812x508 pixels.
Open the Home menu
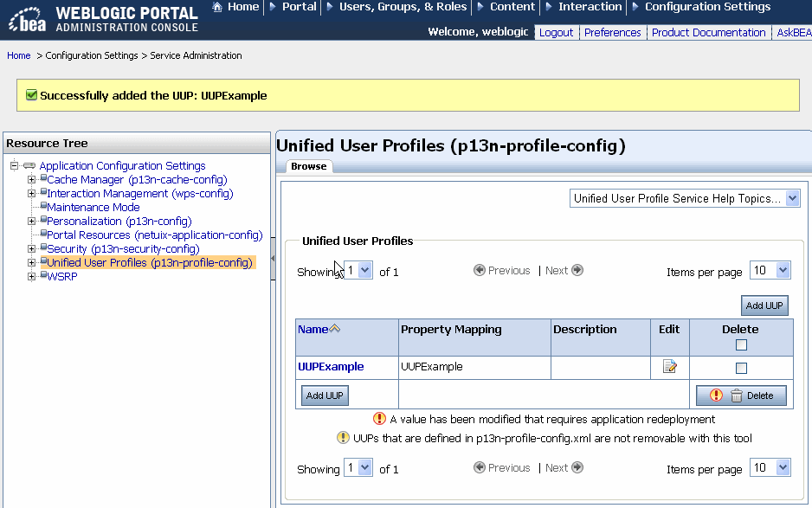point(243,7)
